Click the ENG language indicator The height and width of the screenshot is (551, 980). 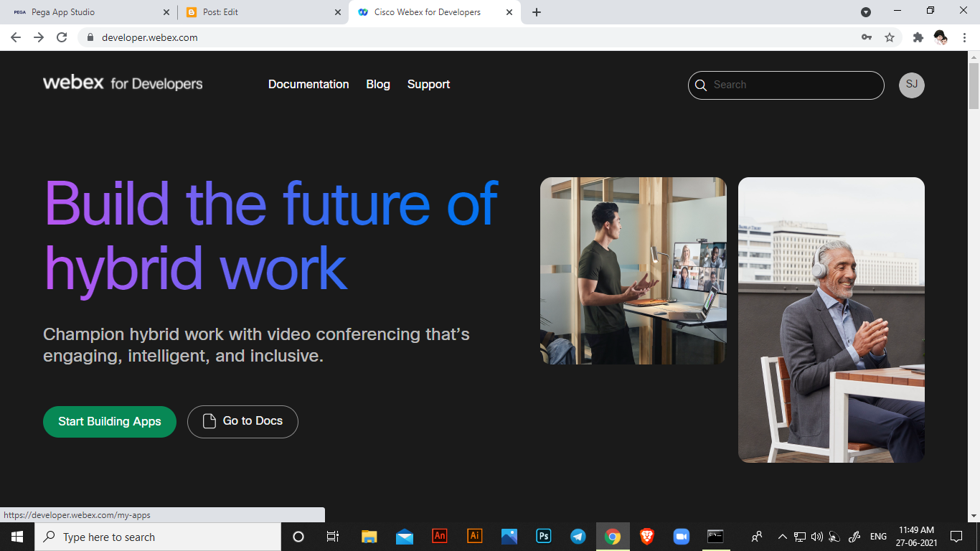(x=878, y=537)
